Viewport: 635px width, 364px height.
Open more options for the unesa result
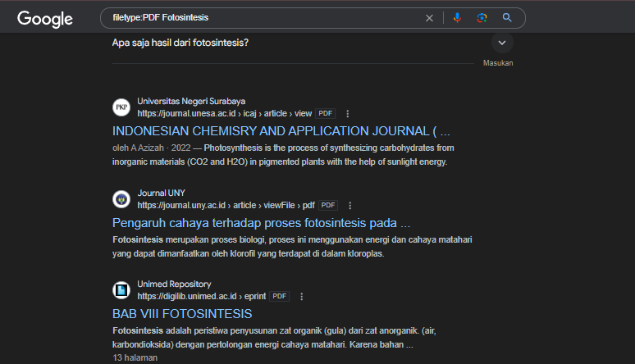pos(348,114)
